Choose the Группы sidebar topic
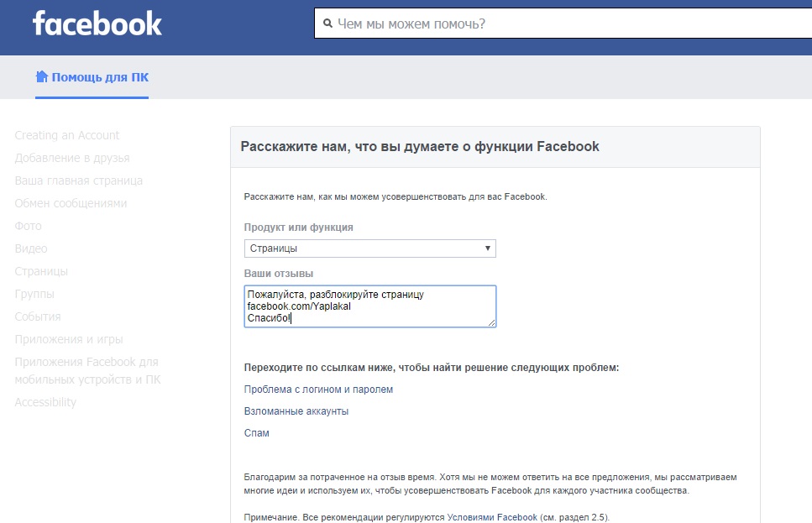812x523 pixels. (x=34, y=294)
